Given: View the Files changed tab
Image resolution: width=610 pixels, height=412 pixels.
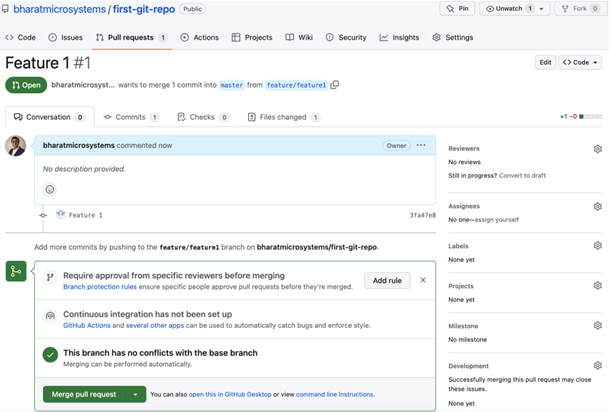Looking at the screenshot, I should 284,117.
